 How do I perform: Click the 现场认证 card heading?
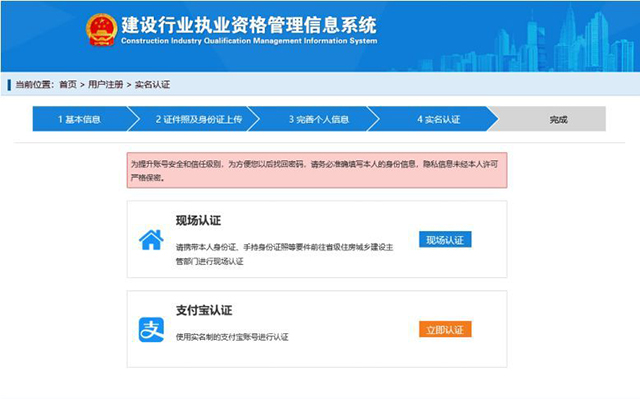198,221
